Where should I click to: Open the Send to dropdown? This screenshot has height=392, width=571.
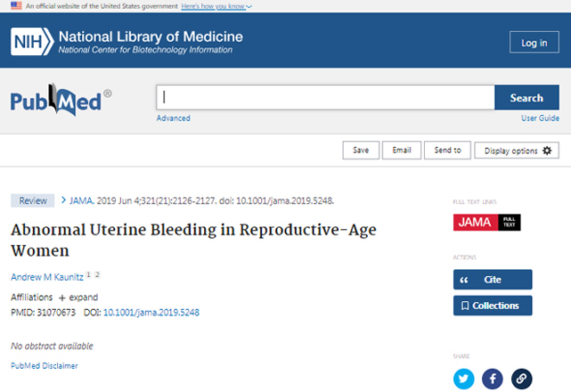447,150
